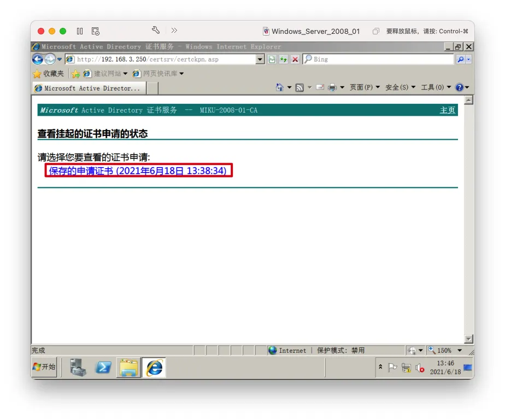
Task: Toggle Compatibility View icon
Action: pos(272,59)
